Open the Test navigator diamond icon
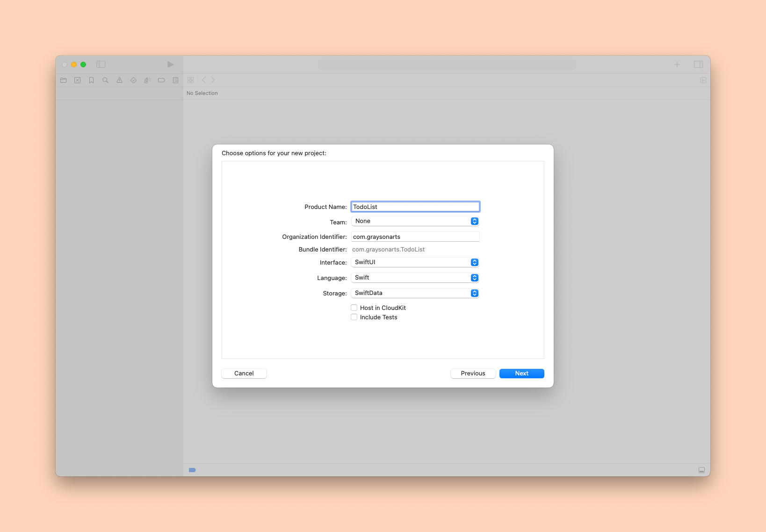766x532 pixels. (x=134, y=80)
